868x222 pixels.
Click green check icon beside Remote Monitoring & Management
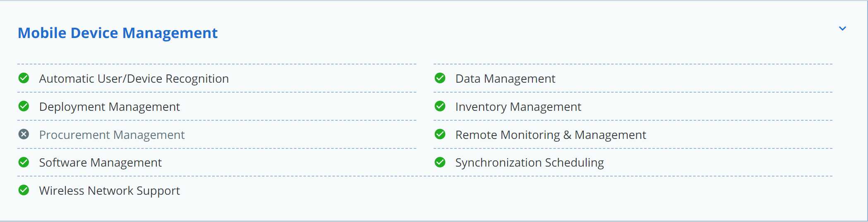(x=440, y=134)
